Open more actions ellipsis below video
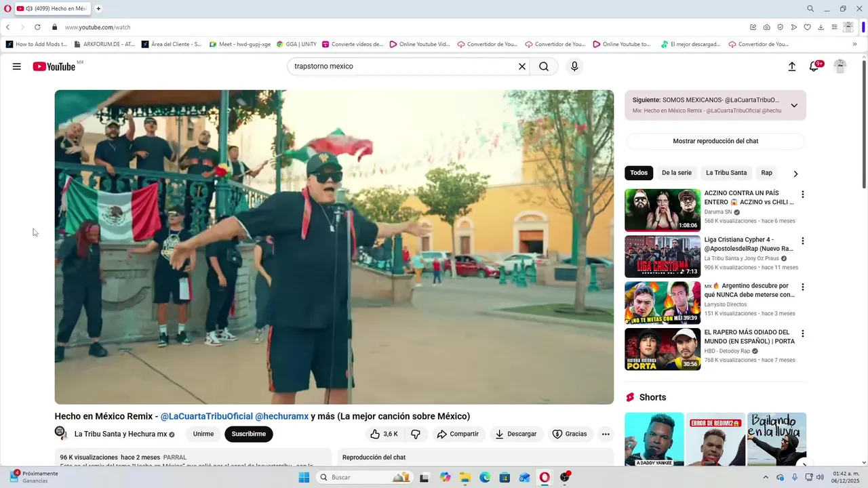The width and height of the screenshot is (868, 488). coord(606,434)
